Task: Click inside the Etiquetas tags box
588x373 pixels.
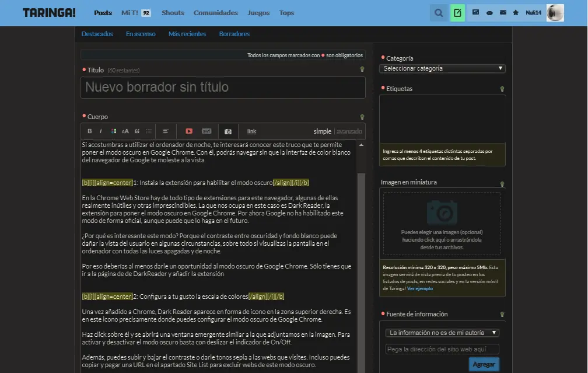Action: 443,118
